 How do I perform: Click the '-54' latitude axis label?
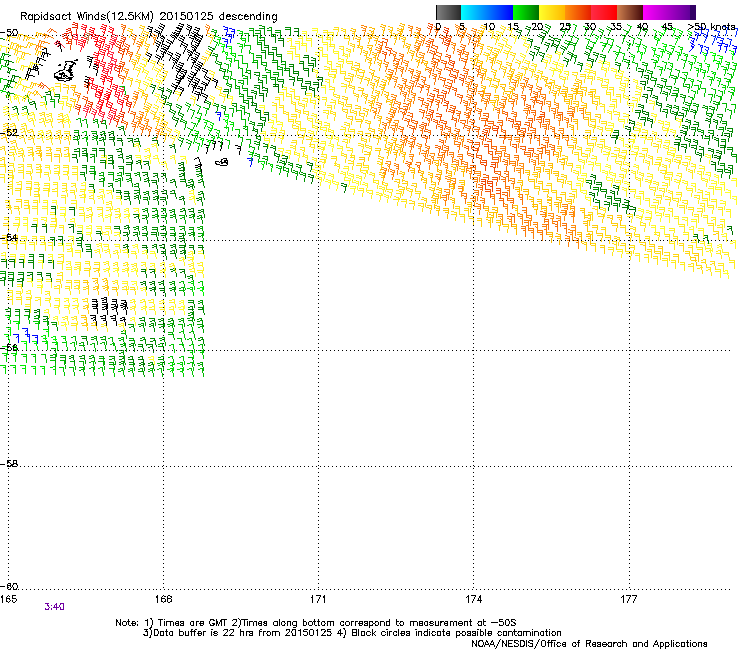[9, 238]
